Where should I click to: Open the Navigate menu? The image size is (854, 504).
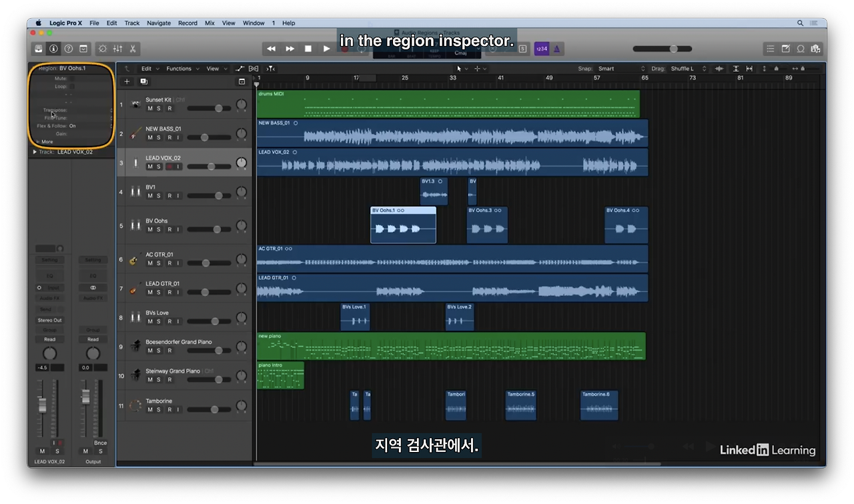coord(159,23)
